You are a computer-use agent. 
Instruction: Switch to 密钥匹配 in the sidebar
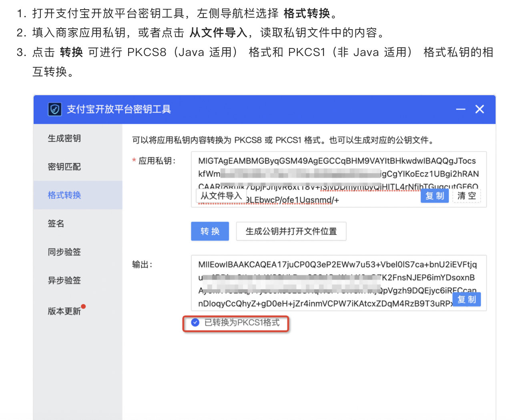click(64, 167)
